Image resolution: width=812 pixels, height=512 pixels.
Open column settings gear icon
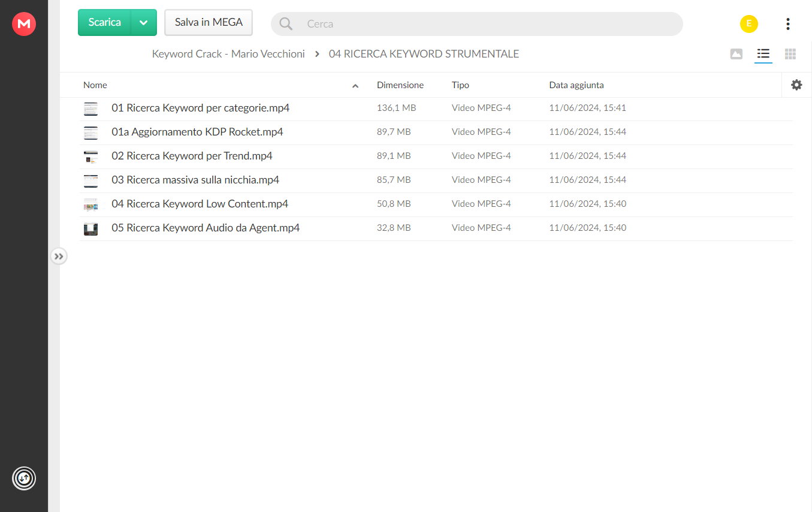click(796, 85)
